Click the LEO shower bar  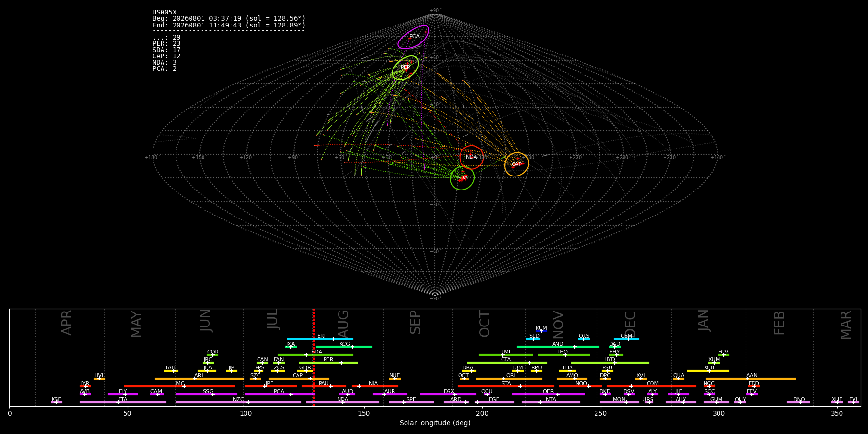pos(564,355)
